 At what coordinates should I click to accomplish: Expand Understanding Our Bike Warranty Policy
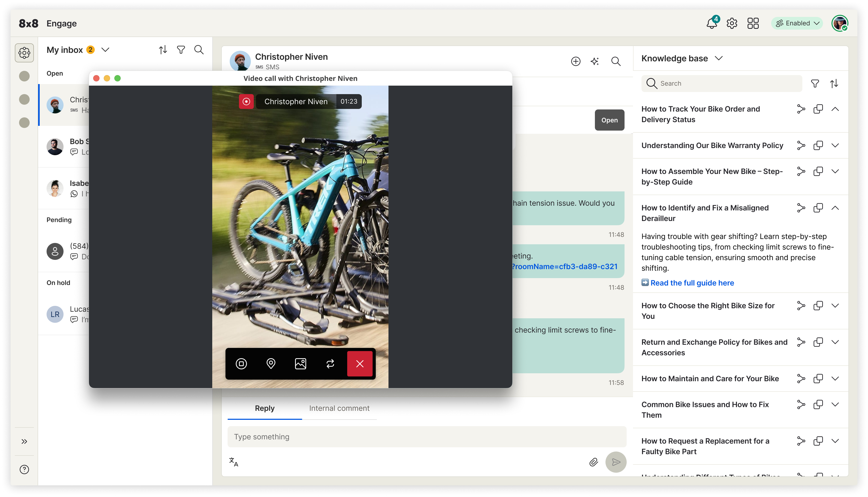(x=835, y=145)
